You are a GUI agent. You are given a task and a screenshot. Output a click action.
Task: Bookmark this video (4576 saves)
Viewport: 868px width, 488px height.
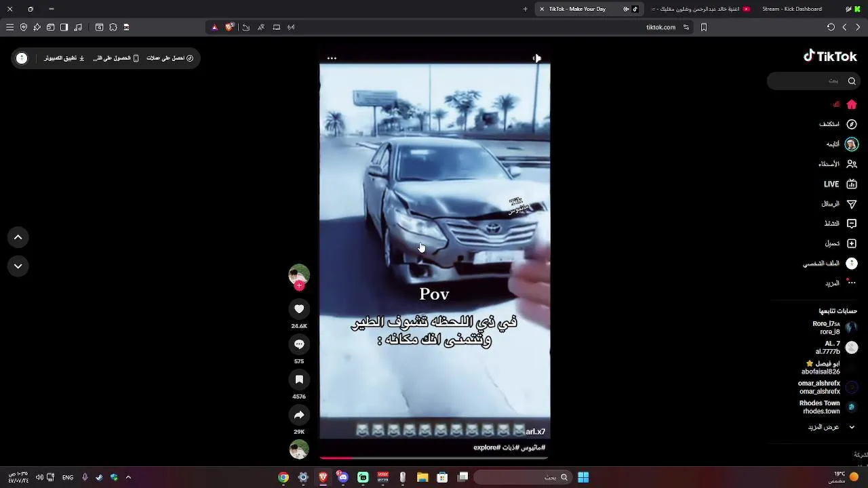click(299, 380)
